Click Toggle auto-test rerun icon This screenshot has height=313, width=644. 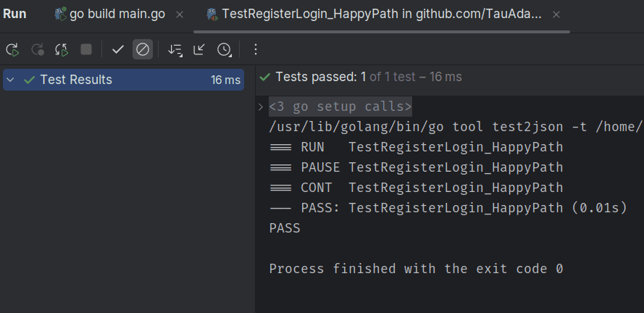click(62, 49)
